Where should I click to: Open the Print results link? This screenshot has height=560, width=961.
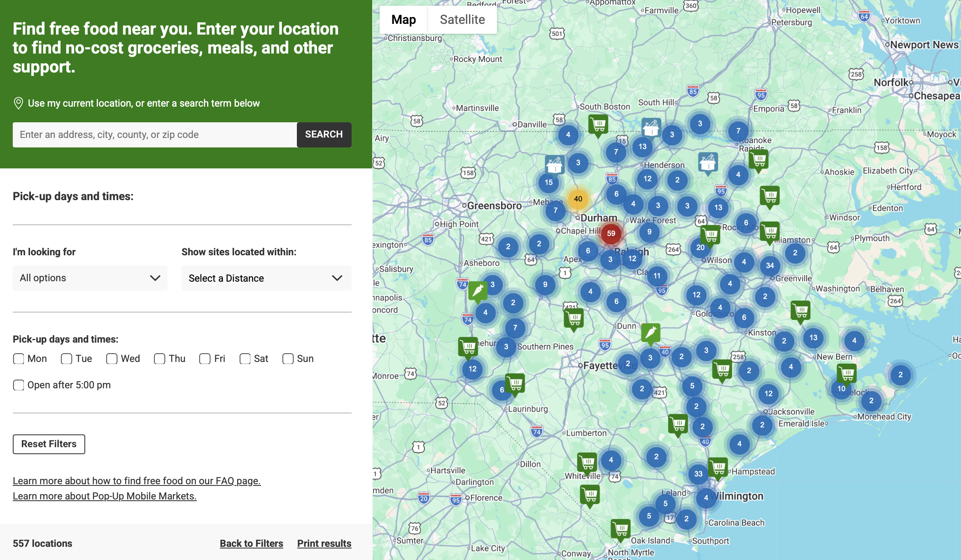[x=324, y=543]
